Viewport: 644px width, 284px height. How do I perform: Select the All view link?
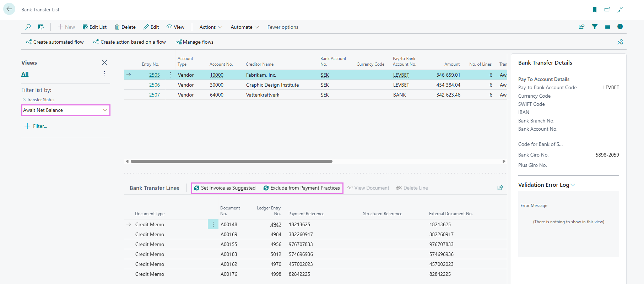pyautogui.click(x=25, y=74)
